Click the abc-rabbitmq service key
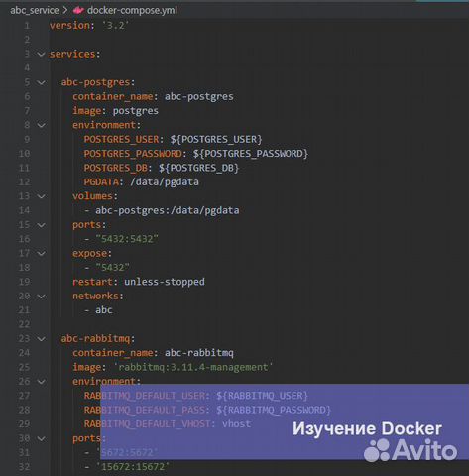Viewport: 469px width, 476px height. click(95, 339)
